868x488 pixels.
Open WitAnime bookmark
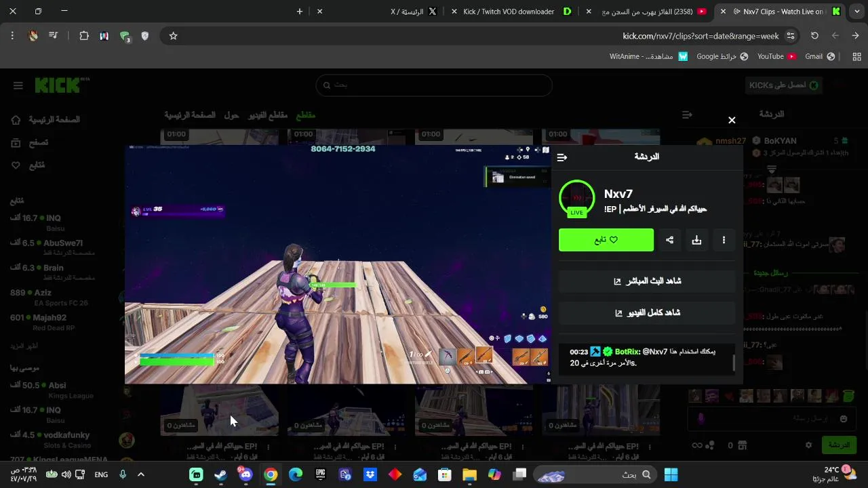coord(648,56)
